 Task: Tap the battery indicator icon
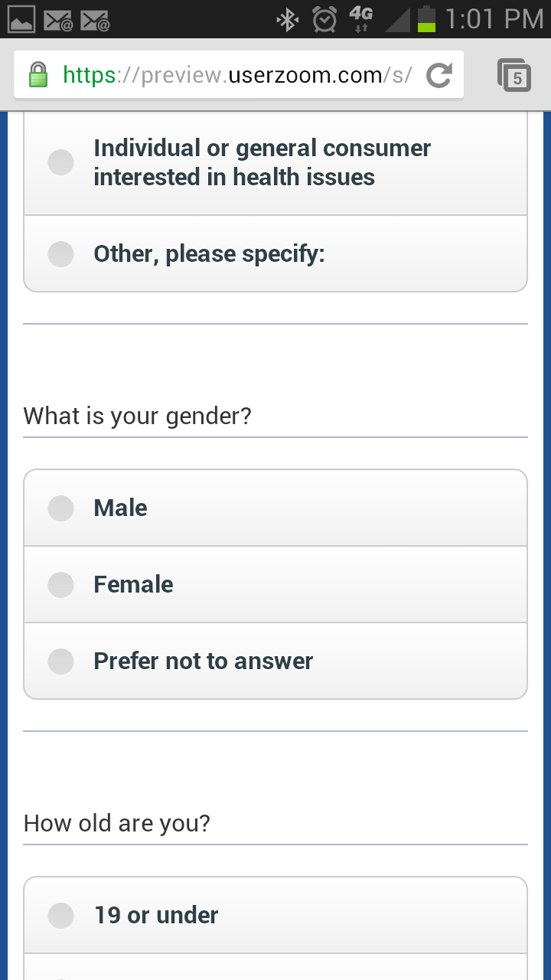click(426, 19)
